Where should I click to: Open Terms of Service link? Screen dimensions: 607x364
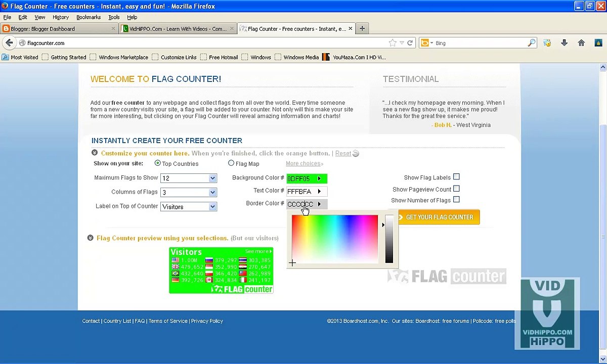(168, 321)
